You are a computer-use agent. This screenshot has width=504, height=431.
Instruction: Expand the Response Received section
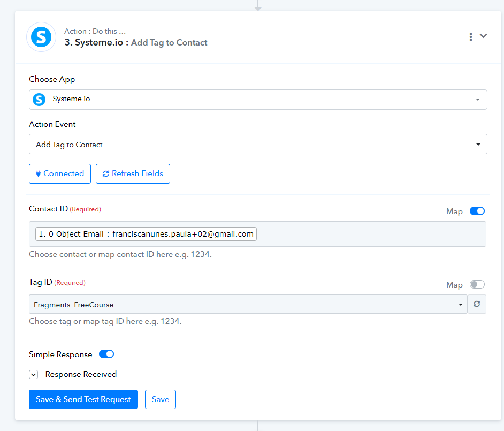point(33,374)
